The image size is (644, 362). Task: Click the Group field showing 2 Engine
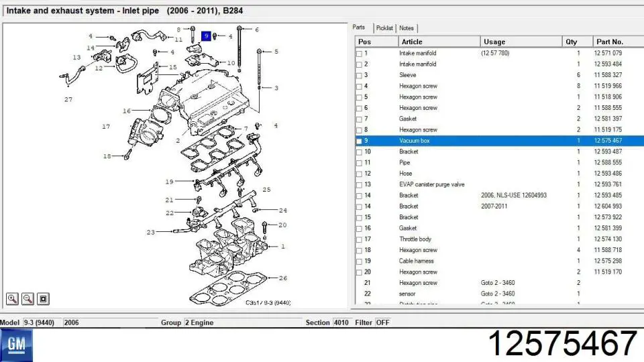pos(243,322)
